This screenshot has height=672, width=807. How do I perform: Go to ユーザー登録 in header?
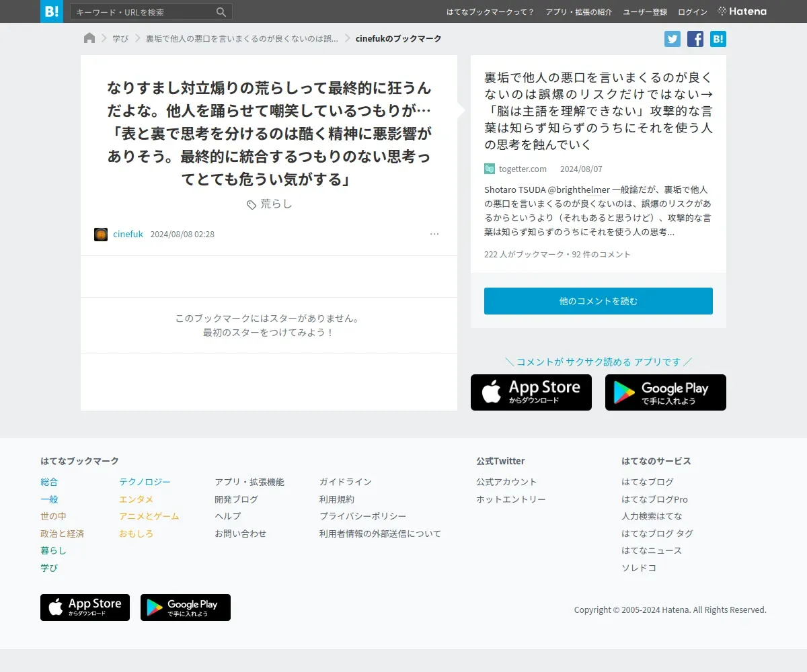[x=645, y=12]
